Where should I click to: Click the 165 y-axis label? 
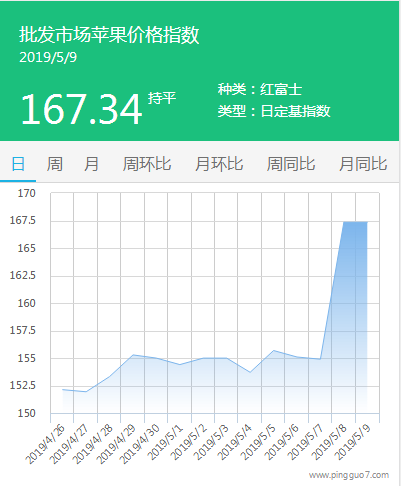tap(26, 248)
